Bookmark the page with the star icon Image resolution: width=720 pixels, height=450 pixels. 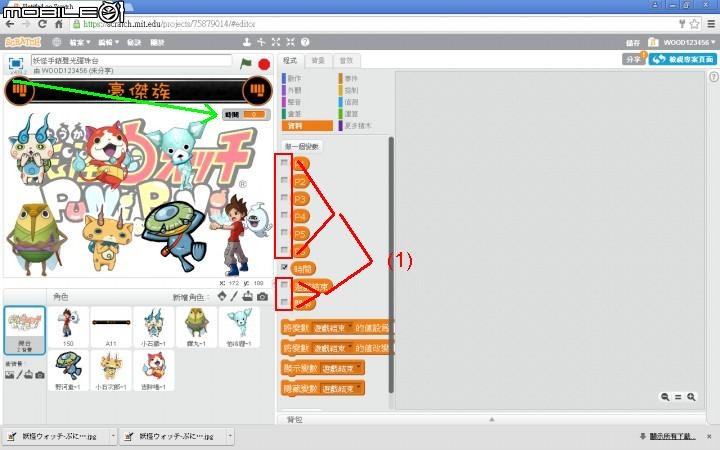point(695,24)
